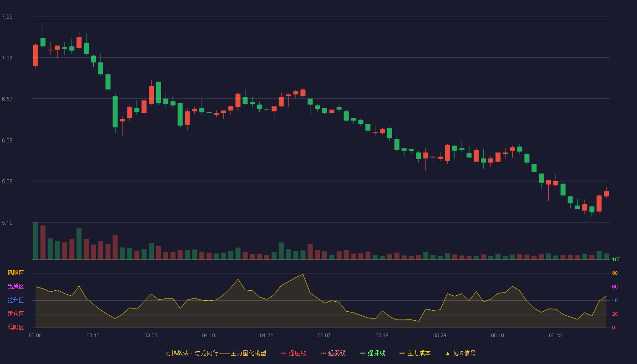637x364 pixels.
Task: Click the 05-07 date label
Action: click(x=324, y=335)
